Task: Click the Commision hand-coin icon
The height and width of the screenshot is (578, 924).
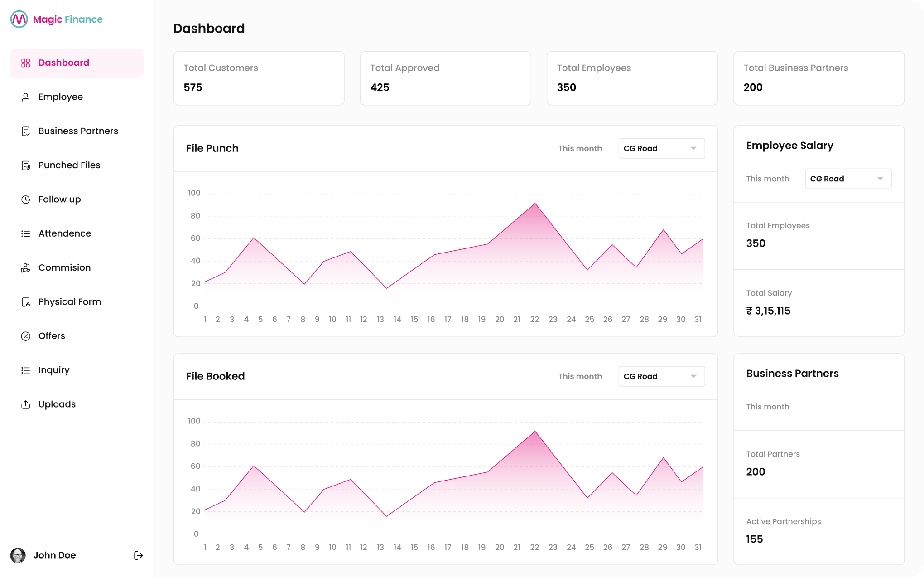Action: pos(26,268)
